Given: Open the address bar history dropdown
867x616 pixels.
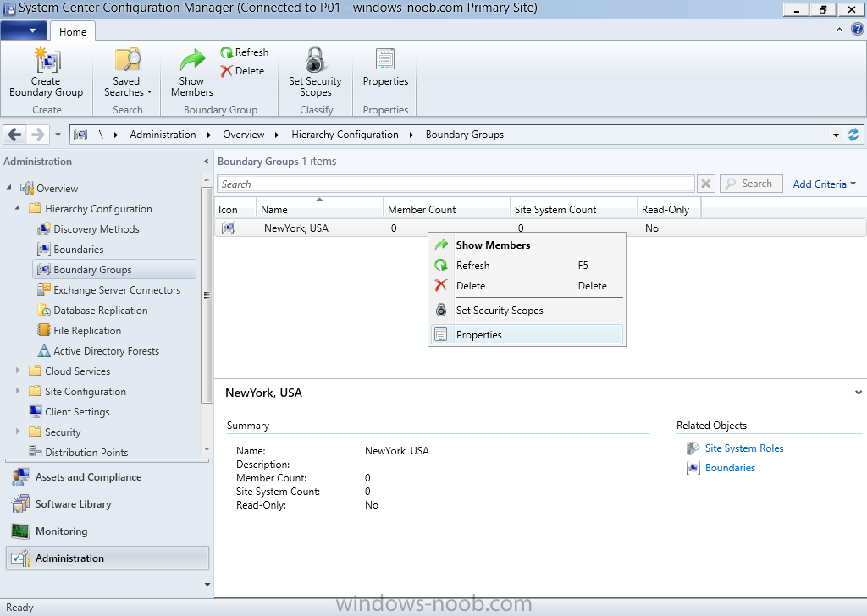Looking at the screenshot, I should pyautogui.click(x=836, y=135).
